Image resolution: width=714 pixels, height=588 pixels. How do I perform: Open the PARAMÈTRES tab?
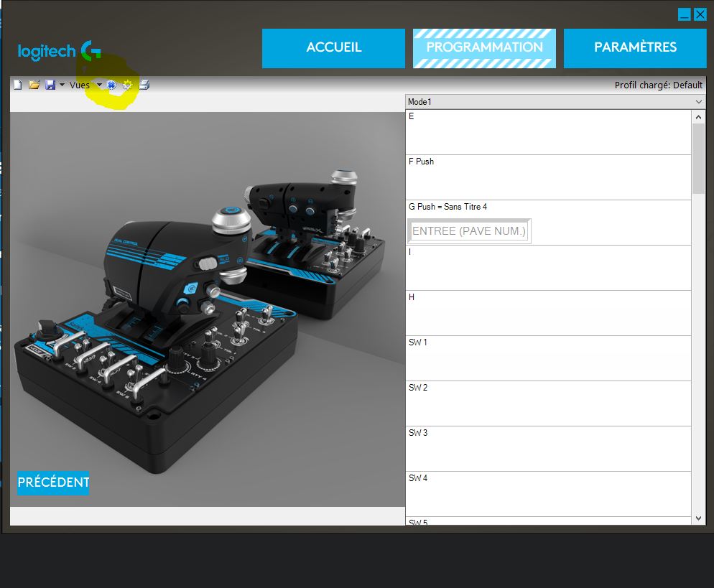coord(635,48)
